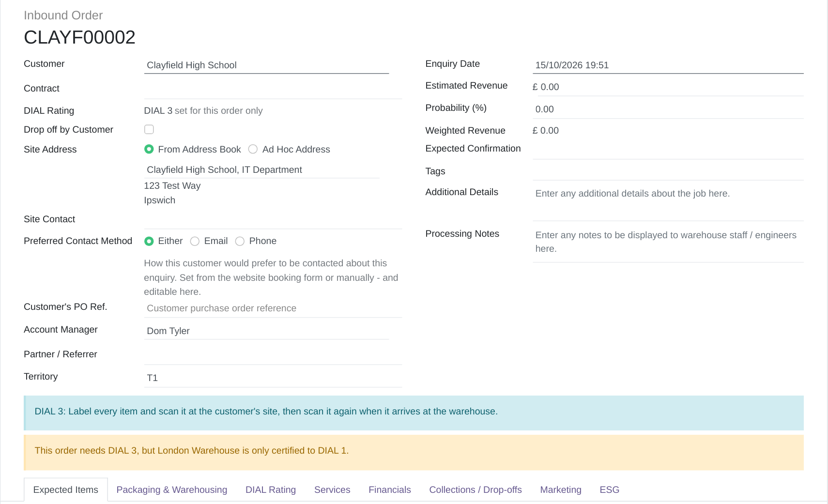
Task: Click the Enquiry Date field
Action: pyautogui.click(x=668, y=65)
